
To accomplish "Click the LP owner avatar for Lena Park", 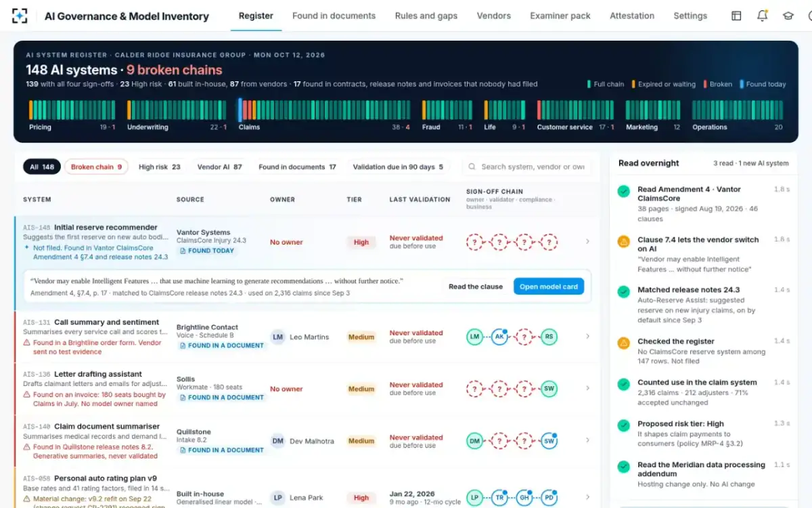I will point(277,498).
